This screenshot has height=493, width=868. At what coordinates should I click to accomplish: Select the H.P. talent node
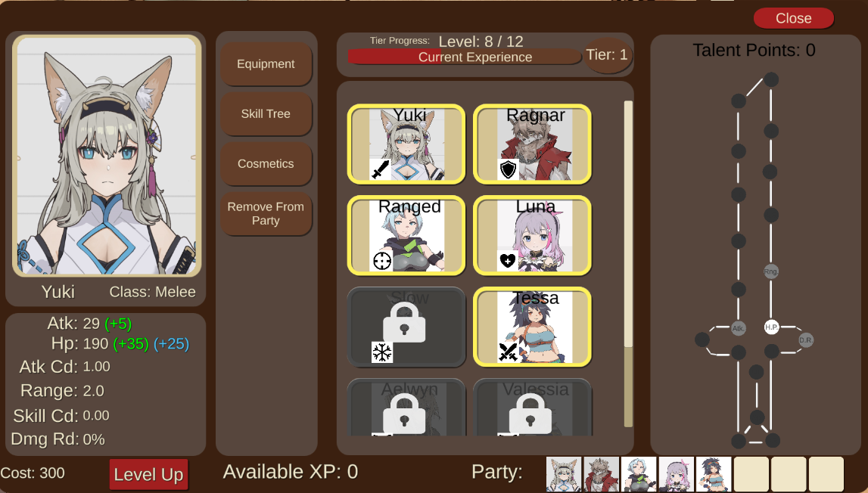pyautogui.click(x=772, y=327)
